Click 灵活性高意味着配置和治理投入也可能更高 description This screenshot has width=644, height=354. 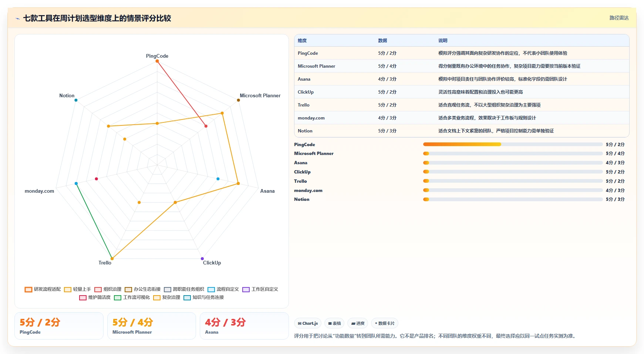click(x=481, y=92)
